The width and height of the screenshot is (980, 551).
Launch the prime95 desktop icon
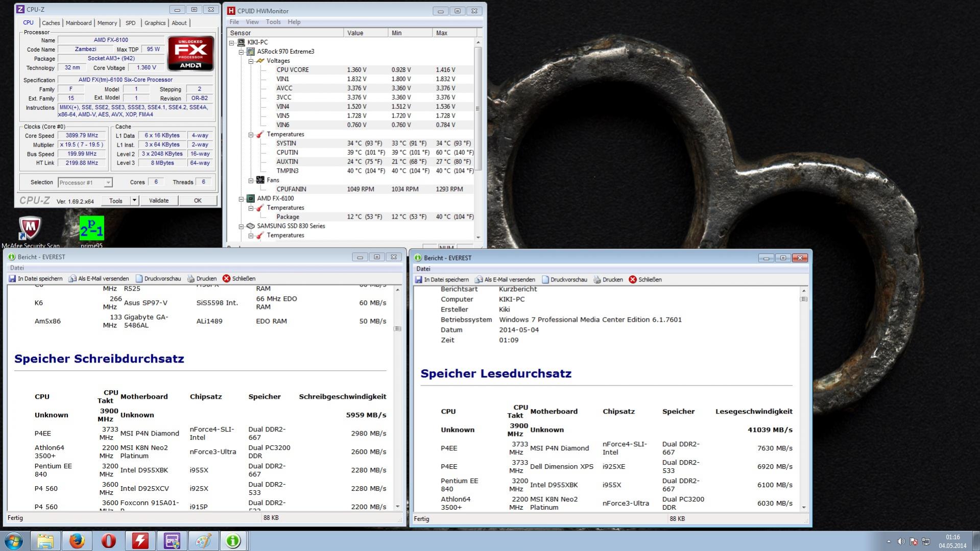click(92, 232)
